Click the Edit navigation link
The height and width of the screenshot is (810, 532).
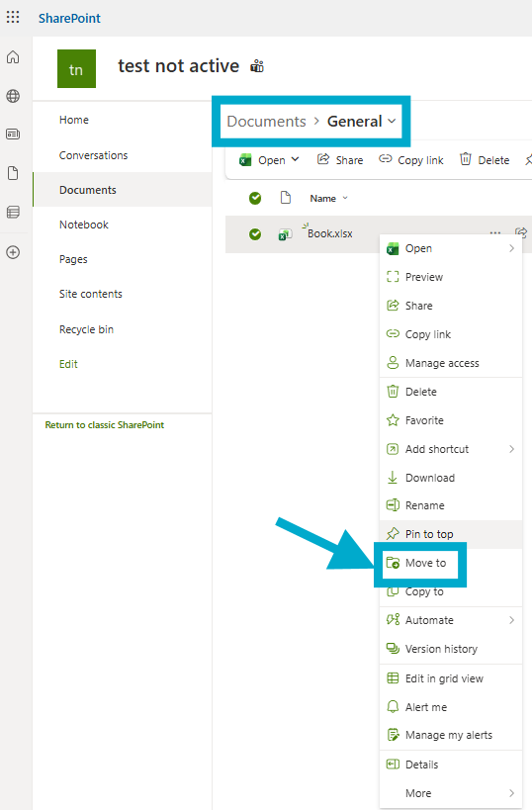(x=68, y=364)
